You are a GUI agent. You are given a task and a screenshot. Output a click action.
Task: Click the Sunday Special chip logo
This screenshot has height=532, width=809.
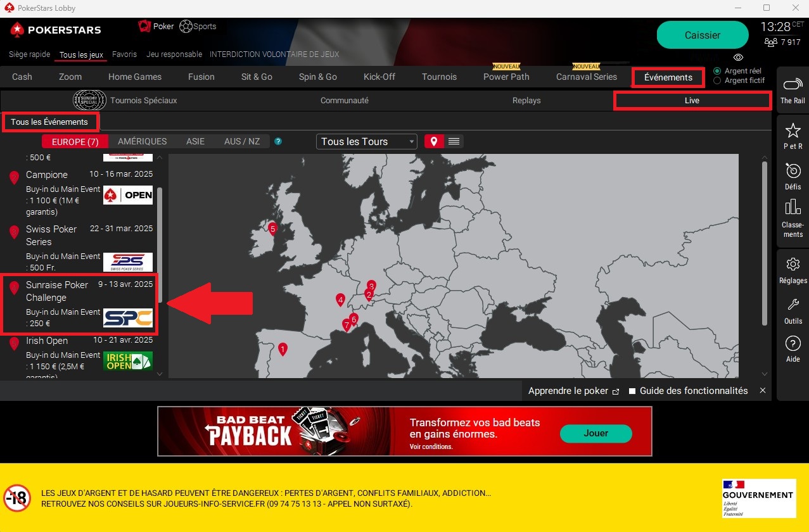pos(89,100)
